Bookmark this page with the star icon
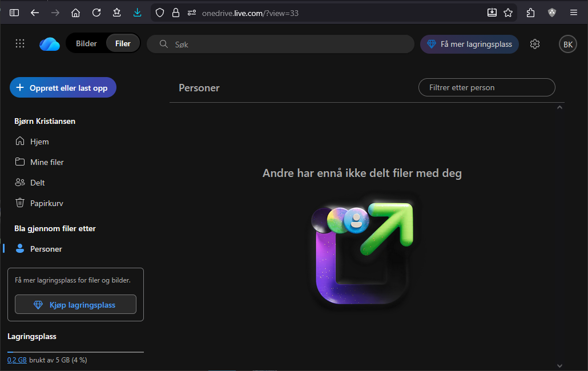This screenshot has width=588, height=371. point(508,13)
